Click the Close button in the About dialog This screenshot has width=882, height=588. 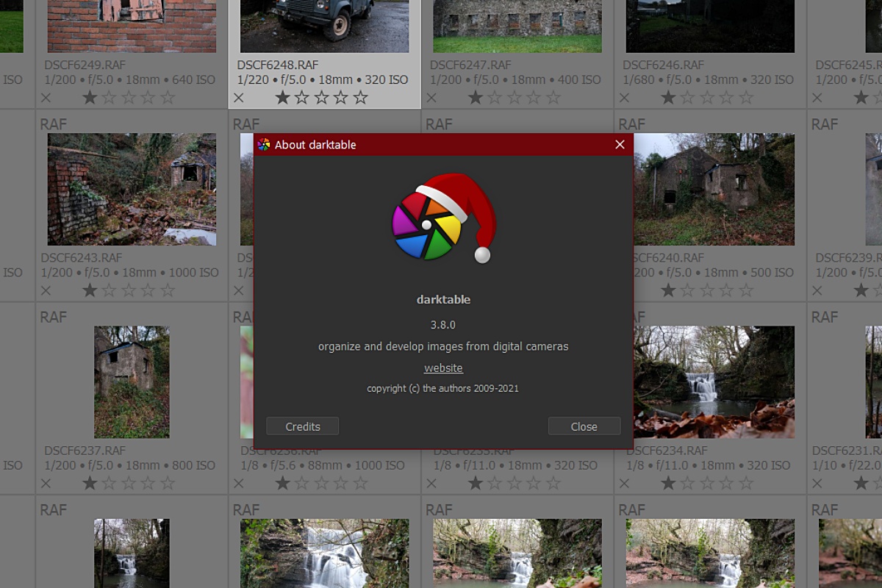tap(584, 426)
